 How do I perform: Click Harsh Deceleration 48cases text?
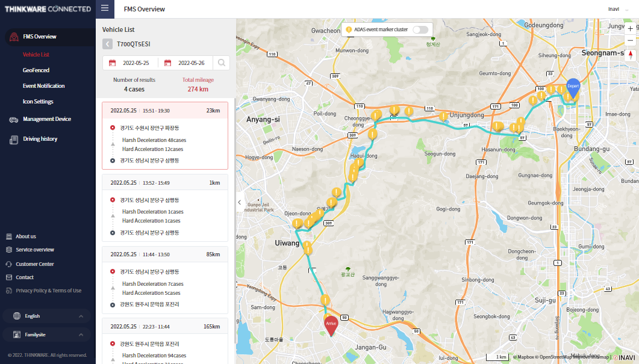(154, 140)
